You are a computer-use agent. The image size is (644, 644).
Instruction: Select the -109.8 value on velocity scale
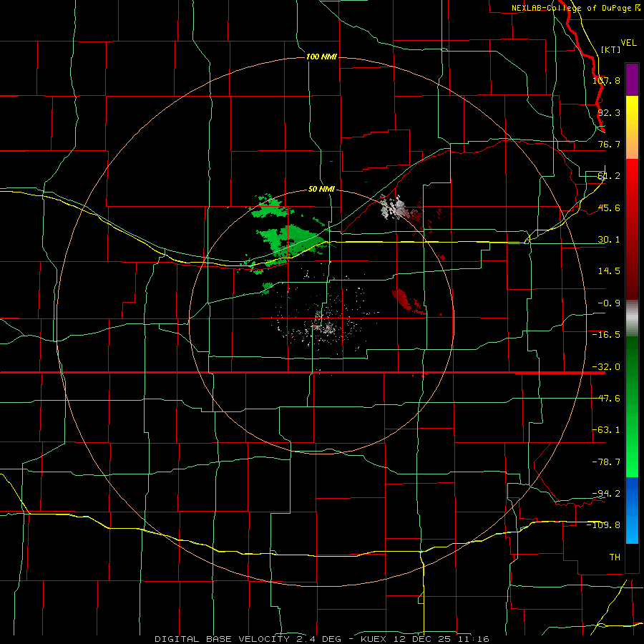(x=604, y=525)
